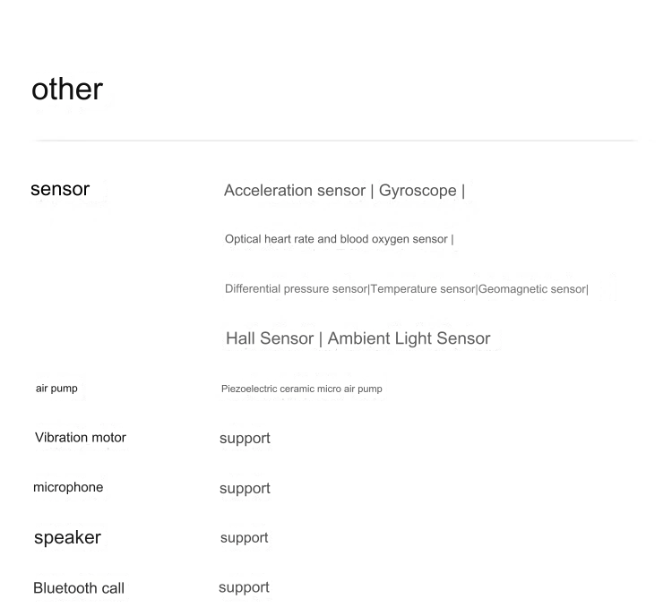
Task: Click the 'microphone' label
Action: (x=68, y=487)
